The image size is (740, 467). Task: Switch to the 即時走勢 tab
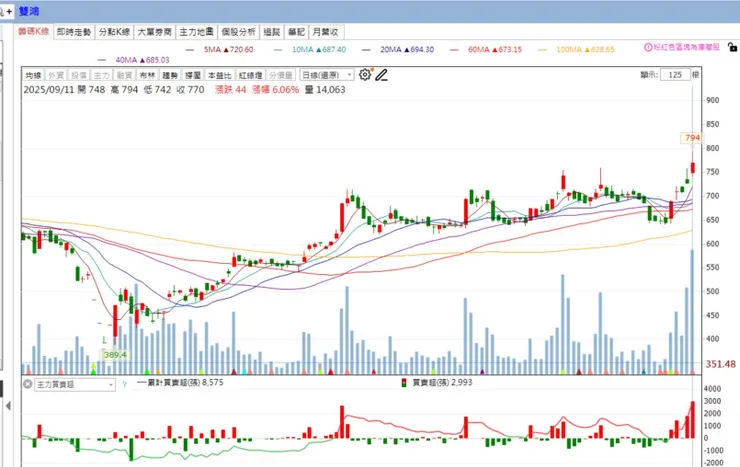click(x=74, y=32)
